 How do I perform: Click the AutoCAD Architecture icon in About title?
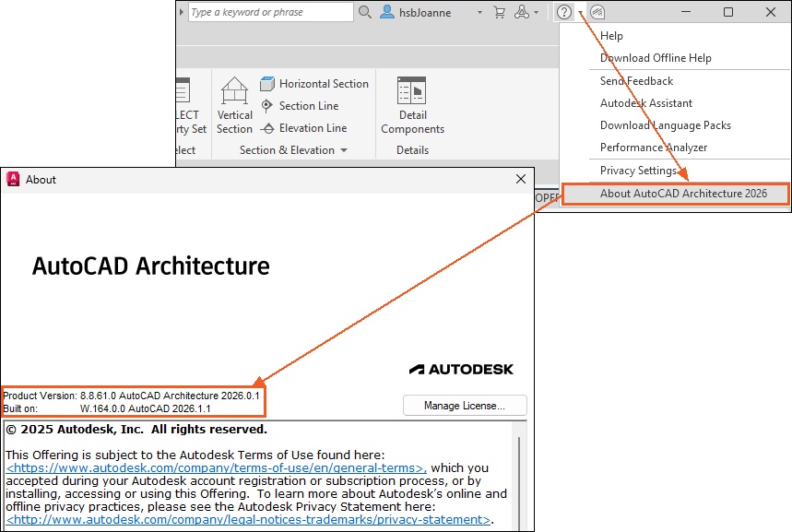[x=13, y=180]
